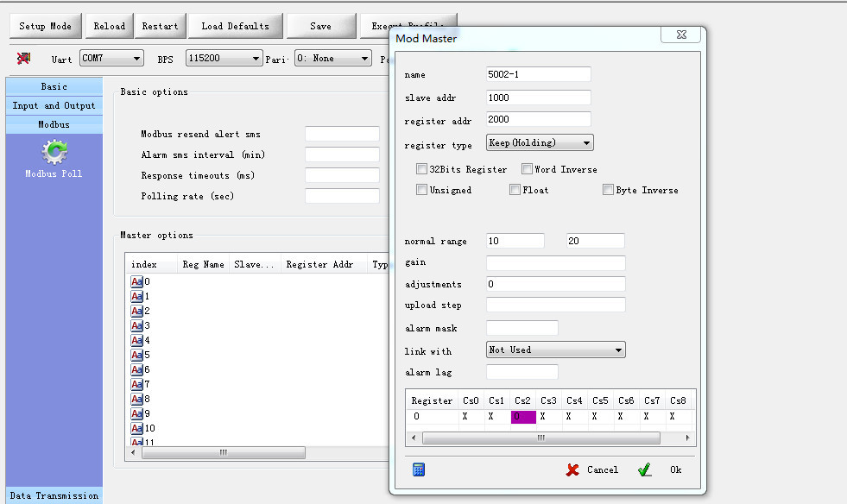This screenshot has height=504, width=847.
Task: Click the Save button
Action: [x=321, y=26]
